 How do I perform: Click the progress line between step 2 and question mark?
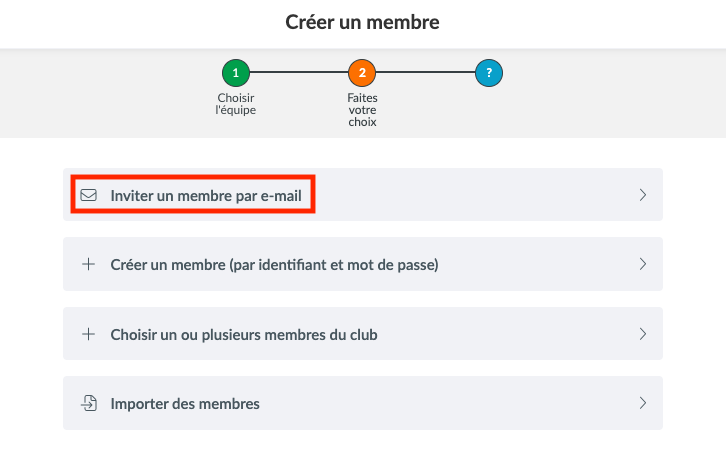pos(426,72)
